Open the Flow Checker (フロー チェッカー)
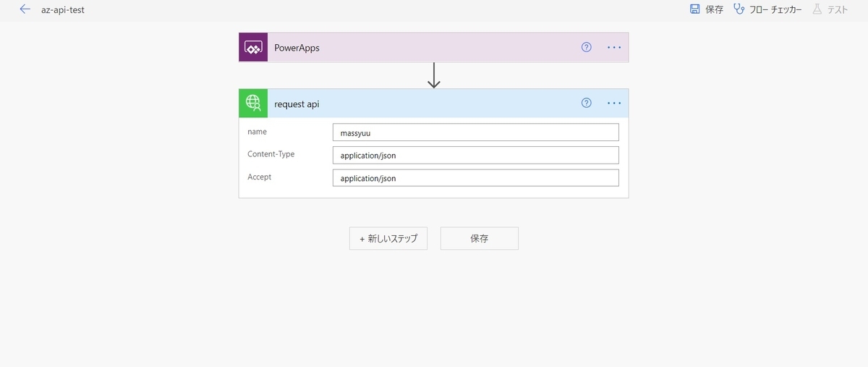The image size is (868, 367). (767, 9)
